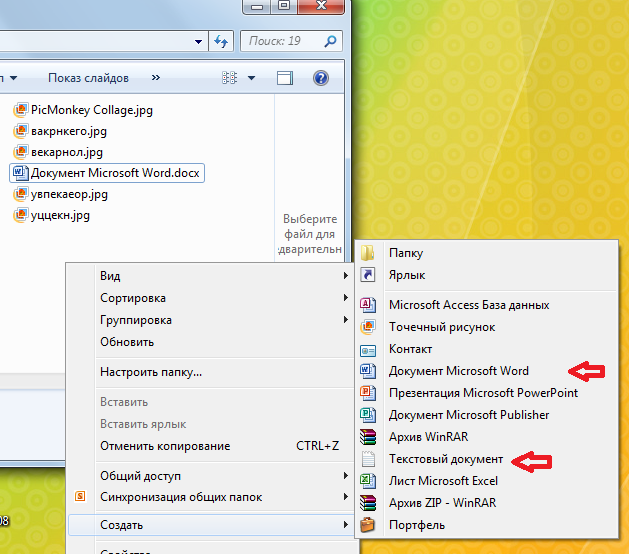629x554 pixels.
Task: Select Контакт menu entry
Action: coord(486,349)
